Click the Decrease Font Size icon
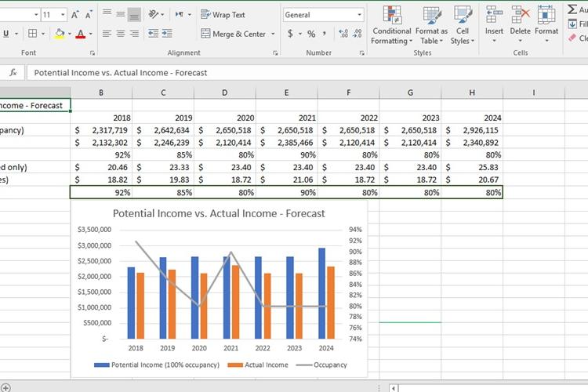Viewport: 588px width, 392px height. pyautogui.click(x=89, y=15)
